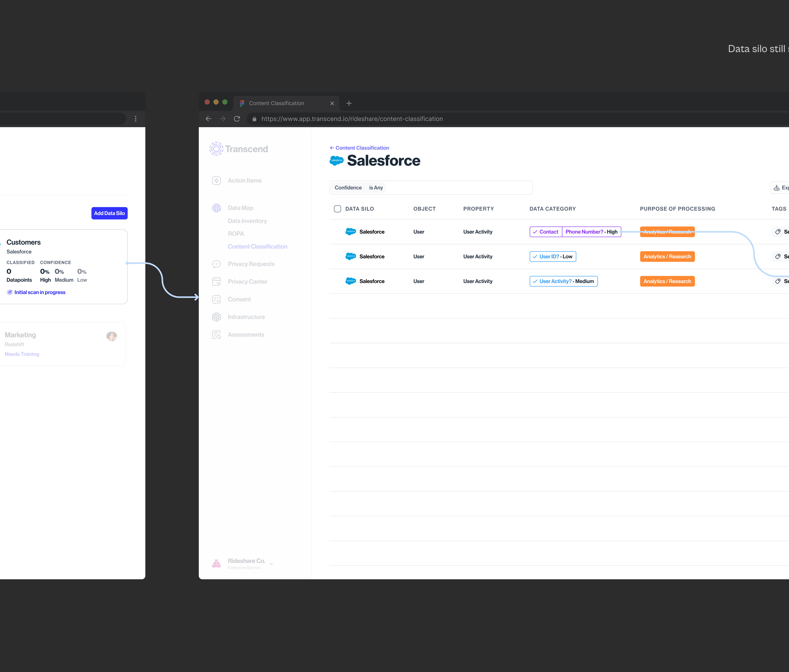The height and width of the screenshot is (672, 789).
Task: Click the Assessments document icon
Action: coord(216,334)
